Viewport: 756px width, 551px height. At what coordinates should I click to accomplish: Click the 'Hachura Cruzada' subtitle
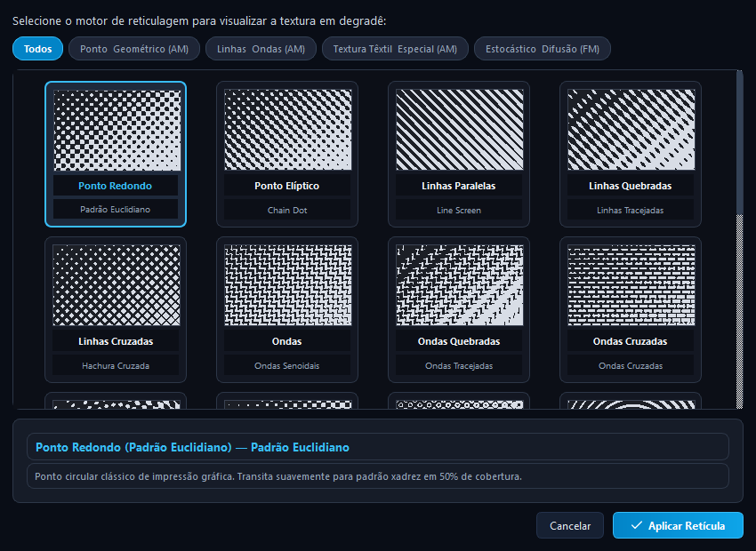click(116, 366)
